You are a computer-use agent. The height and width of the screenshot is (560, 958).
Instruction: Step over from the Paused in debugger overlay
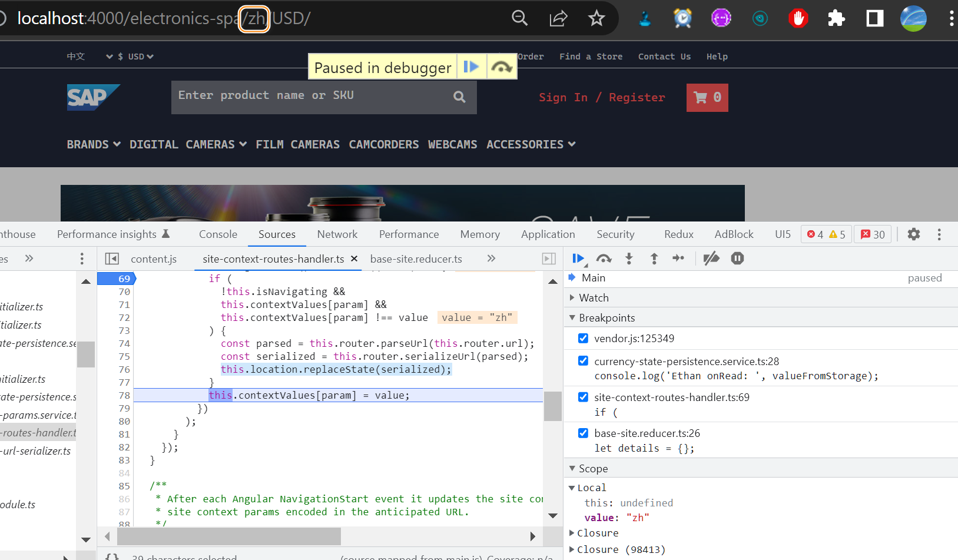502,67
